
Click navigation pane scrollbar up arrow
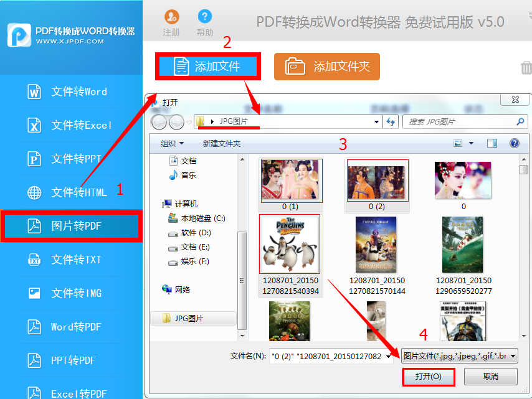[x=242, y=159]
